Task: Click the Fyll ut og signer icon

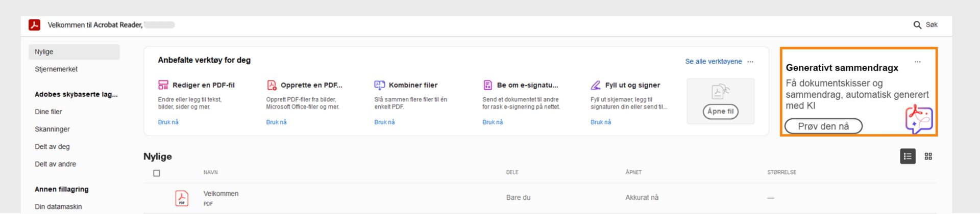Action: [596, 85]
